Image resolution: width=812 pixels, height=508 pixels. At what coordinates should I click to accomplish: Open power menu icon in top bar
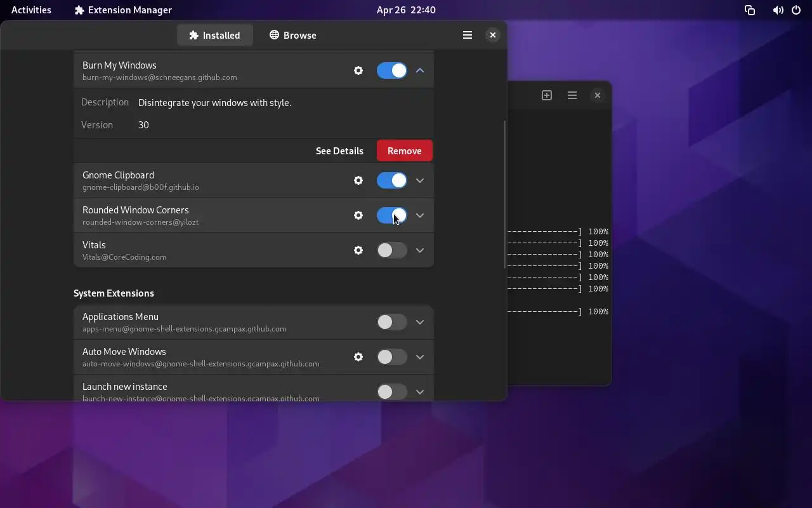[796, 10]
